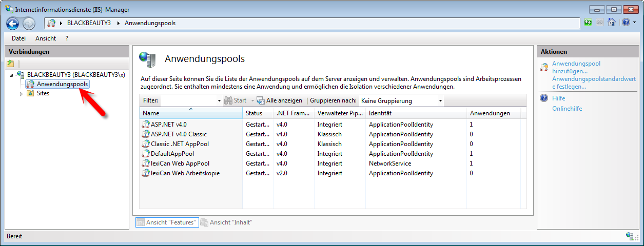Viewport: 644px width, 246px height.
Task: Select the lexiCan Web AppPool entry
Action: click(180, 163)
